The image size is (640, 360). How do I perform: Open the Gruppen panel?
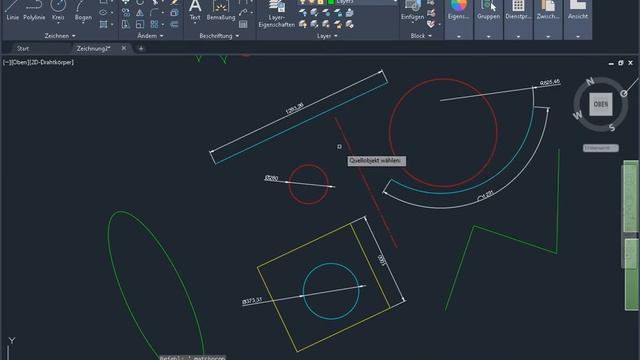point(488,10)
